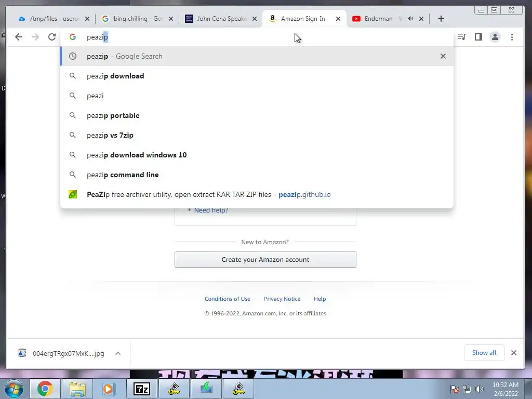The height and width of the screenshot is (399, 532).
Task: Click the Chrome taskbar icon
Action: click(x=45, y=389)
